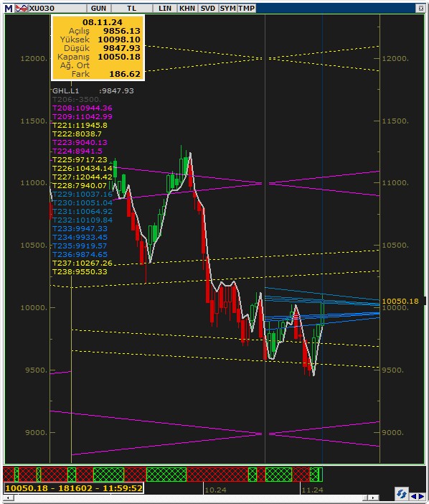The width and height of the screenshot is (429, 504).
Task: Click the 9000 level on right price axis
Action: click(x=392, y=433)
